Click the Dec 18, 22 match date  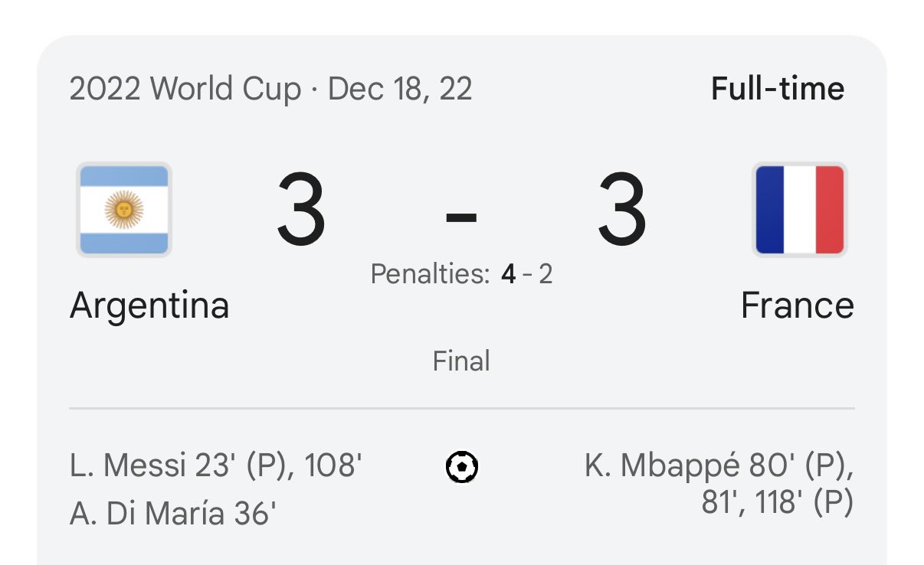pos(400,90)
